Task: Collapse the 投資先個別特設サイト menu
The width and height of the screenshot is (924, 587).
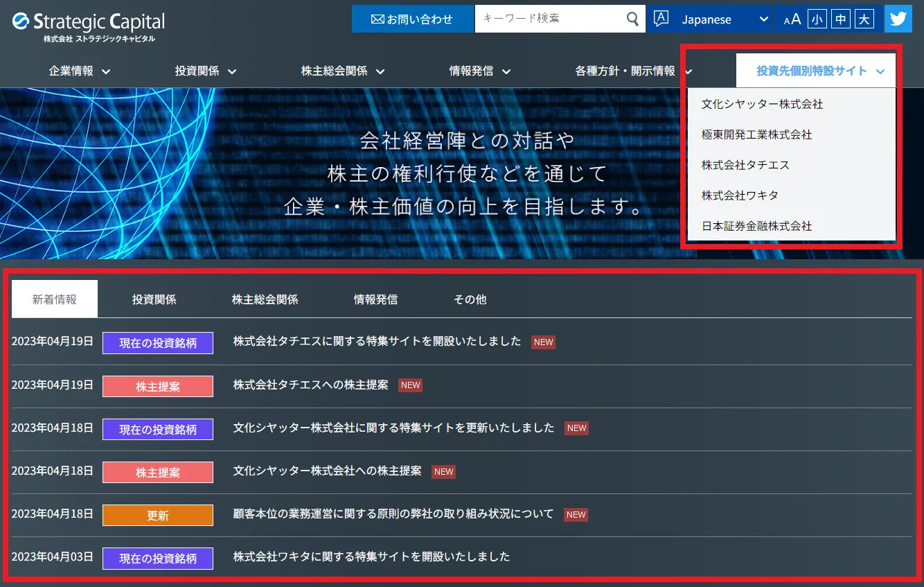Action: tap(816, 71)
